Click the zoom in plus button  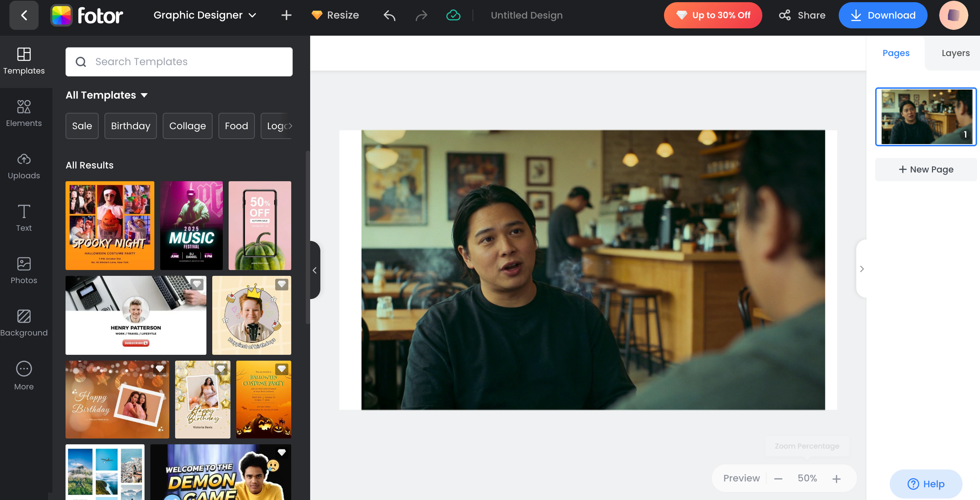pos(836,478)
